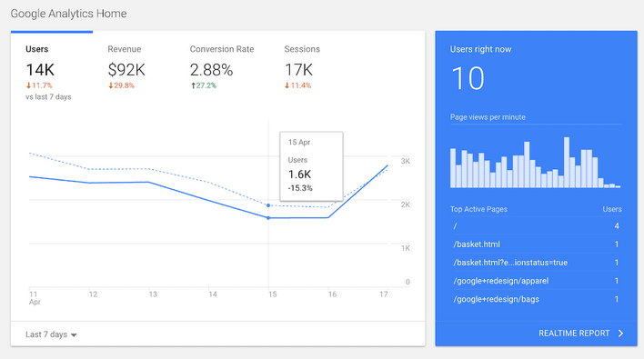The height and width of the screenshot is (359, 644).
Task: Click the 15 Apr solid line data point
Action: 268,218
